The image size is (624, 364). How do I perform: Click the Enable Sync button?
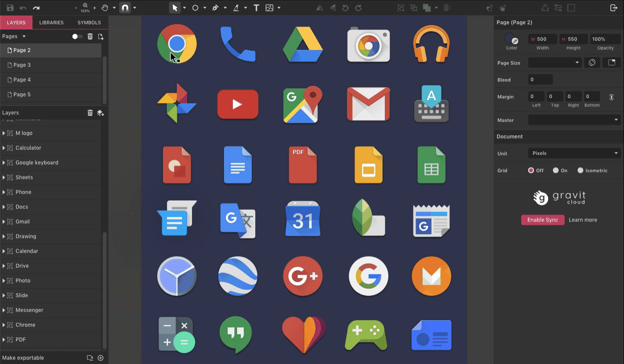coord(543,220)
